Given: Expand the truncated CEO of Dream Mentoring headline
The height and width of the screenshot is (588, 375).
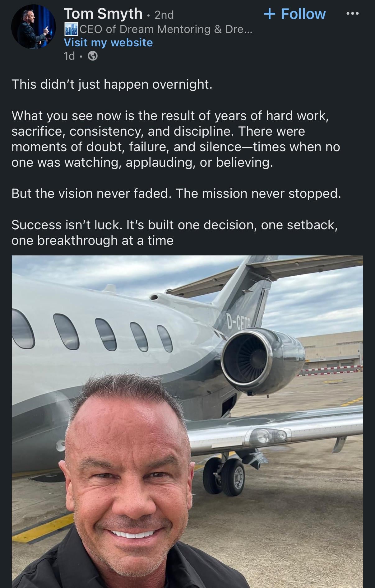Looking at the screenshot, I should pyautogui.click(x=166, y=29).
